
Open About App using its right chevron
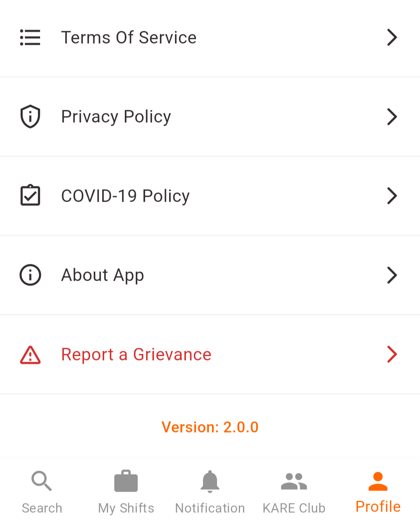coord(392,275)
